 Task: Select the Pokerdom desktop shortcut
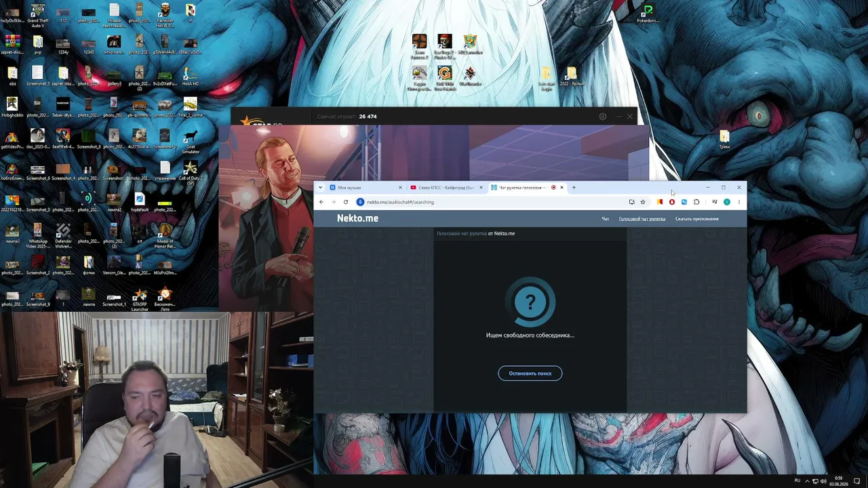pos(648,13)
